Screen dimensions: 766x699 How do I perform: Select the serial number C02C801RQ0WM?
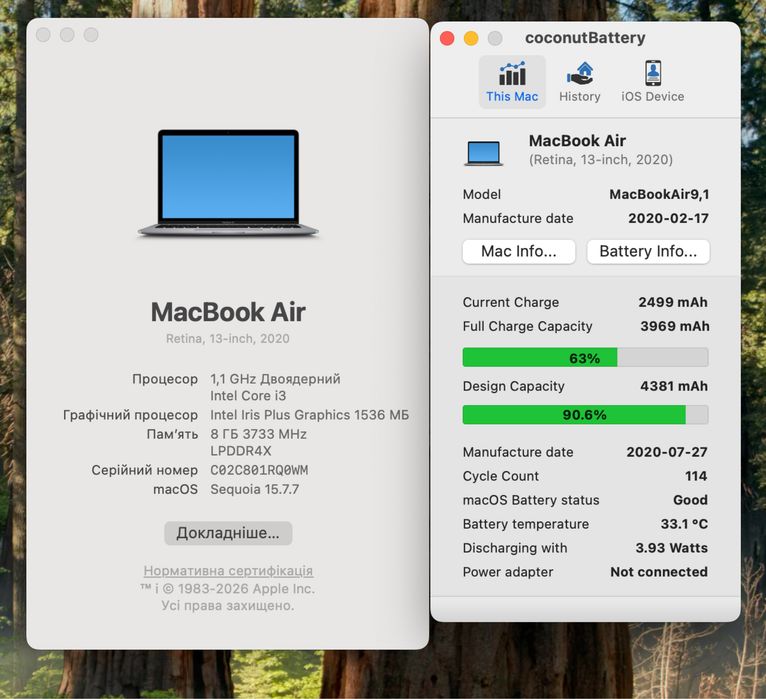point(259,470)
